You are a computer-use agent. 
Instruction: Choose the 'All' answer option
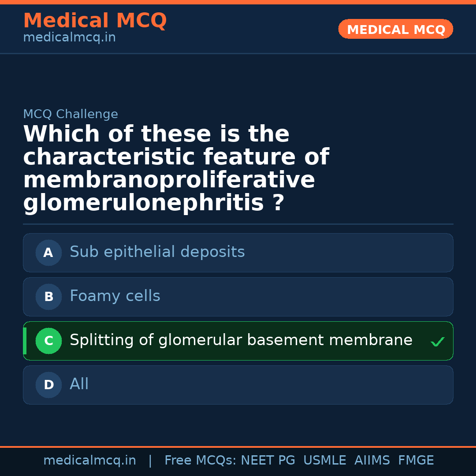(79, 384)
